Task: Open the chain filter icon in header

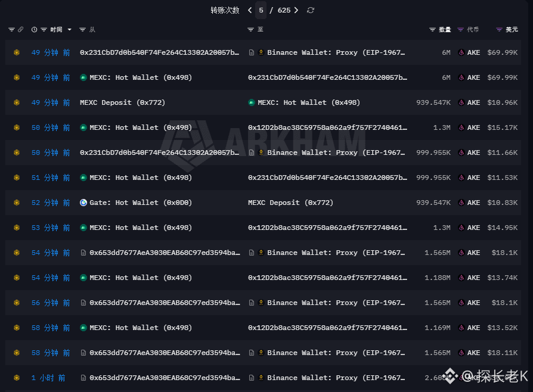Action: pos(11,30)
